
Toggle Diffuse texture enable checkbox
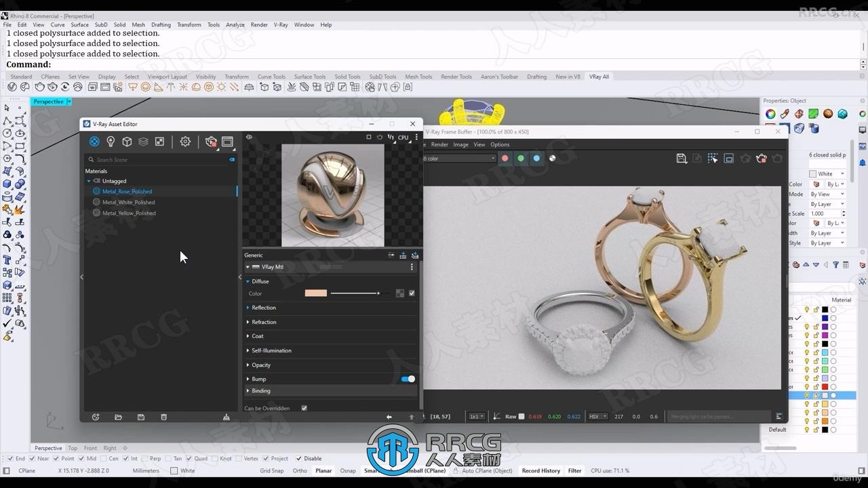[x=412, y=293]
